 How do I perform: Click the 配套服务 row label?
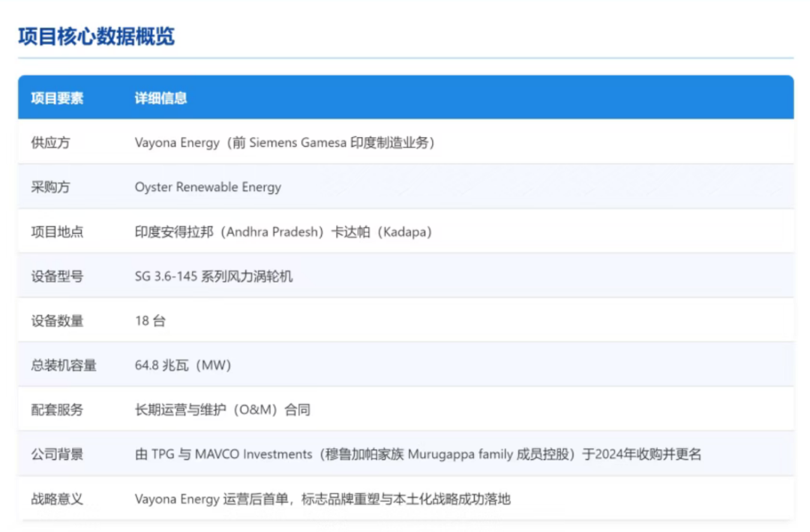point(57,410)
